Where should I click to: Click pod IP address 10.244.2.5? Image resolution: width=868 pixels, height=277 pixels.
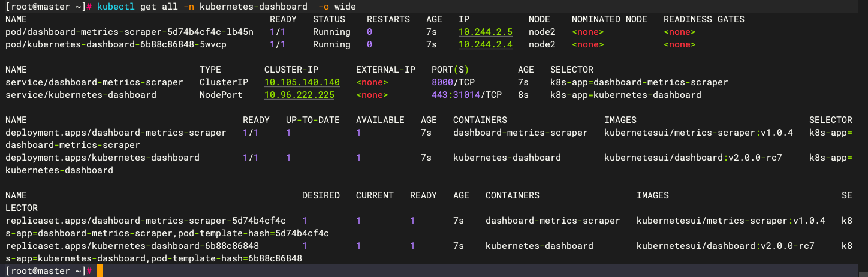click(486, 32)
